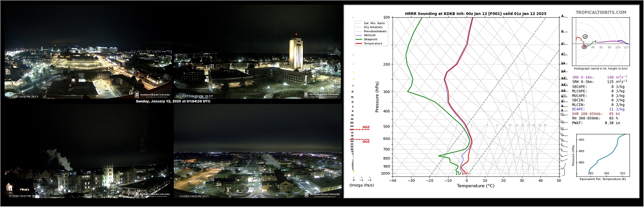Open the Equivalent Pot. Temperature chart
This screenshot has width=644, height=207.
602,154
